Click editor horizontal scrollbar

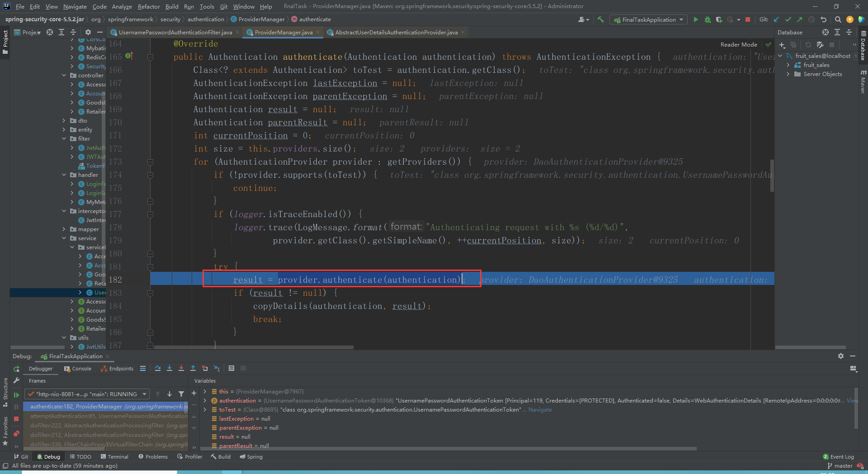point(254,347)
